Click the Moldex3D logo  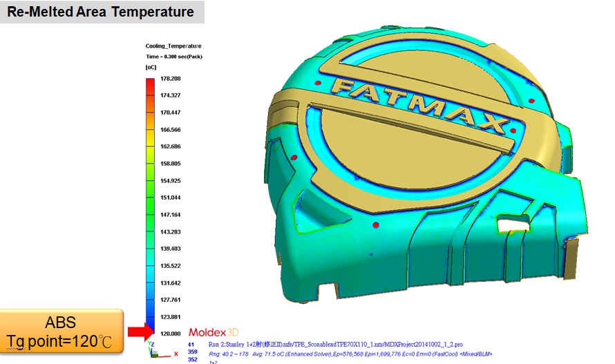click(214, 333)
